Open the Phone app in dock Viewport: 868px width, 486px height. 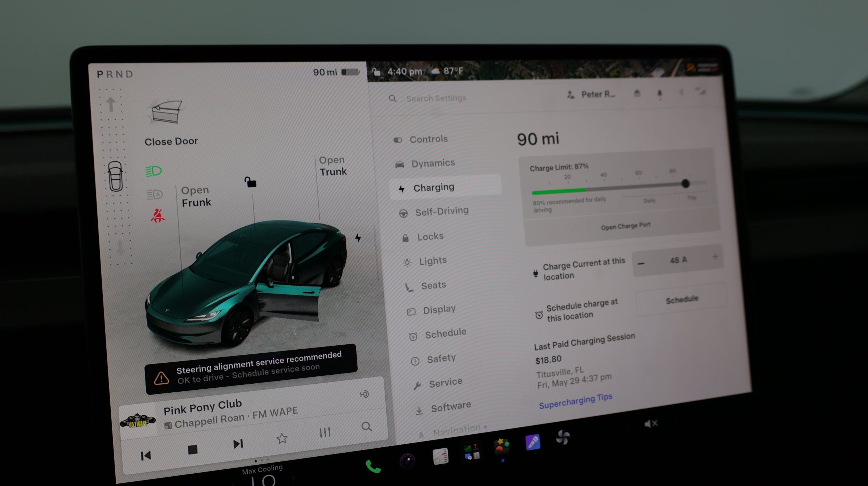click(x=373, y=466)
